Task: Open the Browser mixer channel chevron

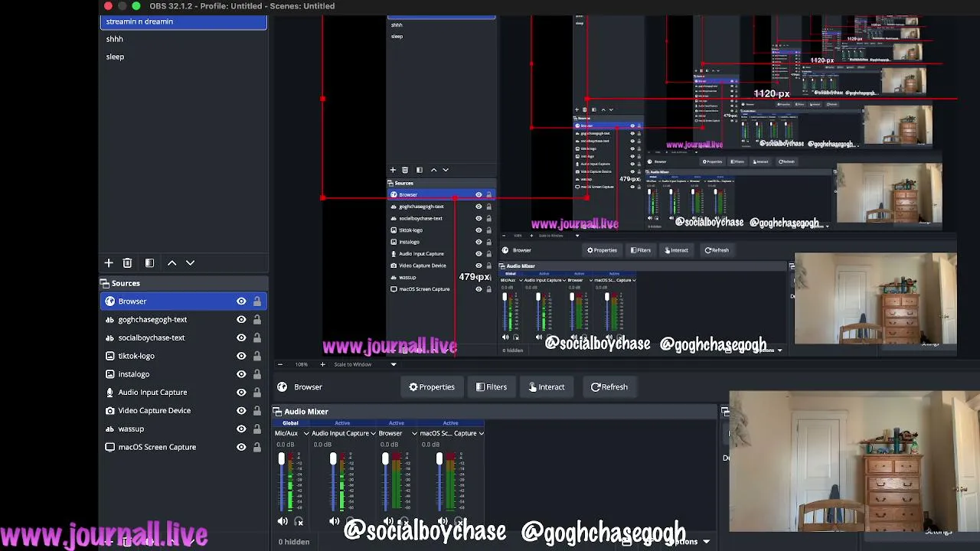Action: point(414,433)
